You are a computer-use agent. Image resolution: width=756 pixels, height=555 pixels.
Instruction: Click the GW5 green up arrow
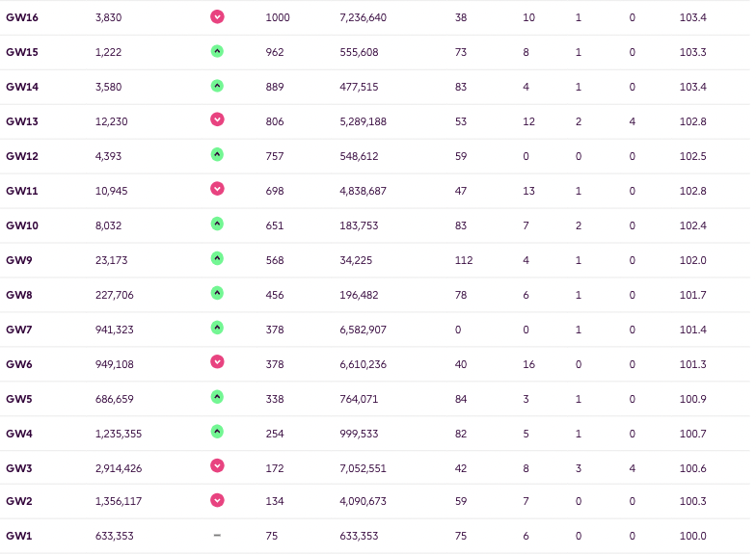click(x=217, y=396)
